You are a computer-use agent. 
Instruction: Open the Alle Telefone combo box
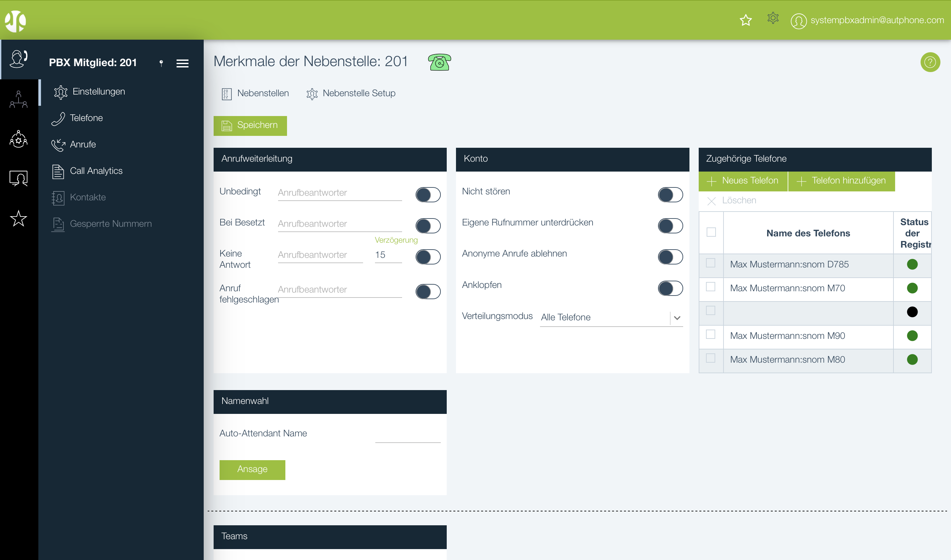tap(604, 317)
